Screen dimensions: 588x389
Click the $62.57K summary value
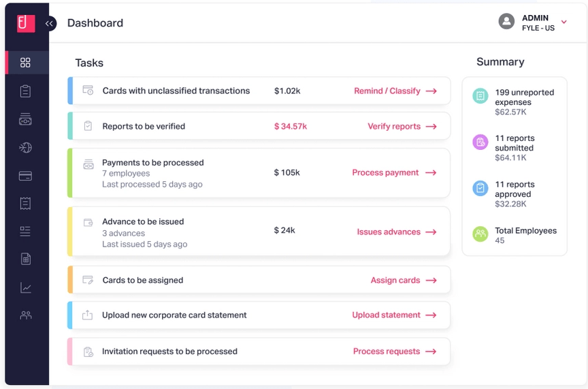point(510,112)
